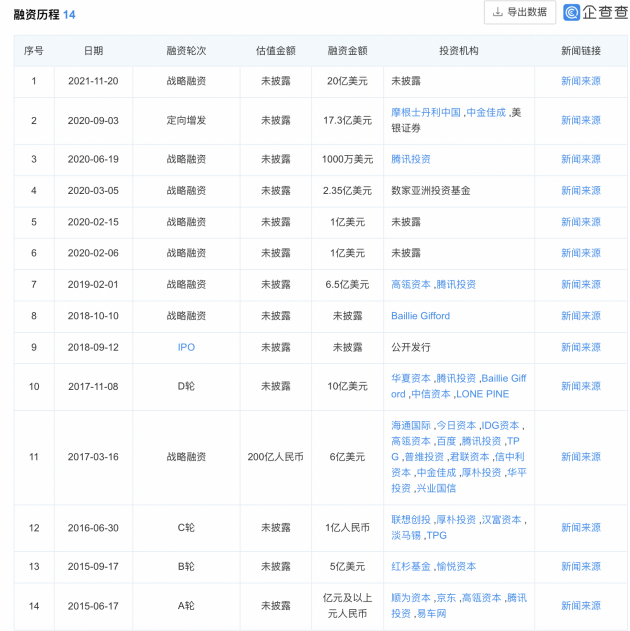Open 新闻来源 link for 2017-03-16 row
Screen dimensions: 630x631
(x=581, y=457)
